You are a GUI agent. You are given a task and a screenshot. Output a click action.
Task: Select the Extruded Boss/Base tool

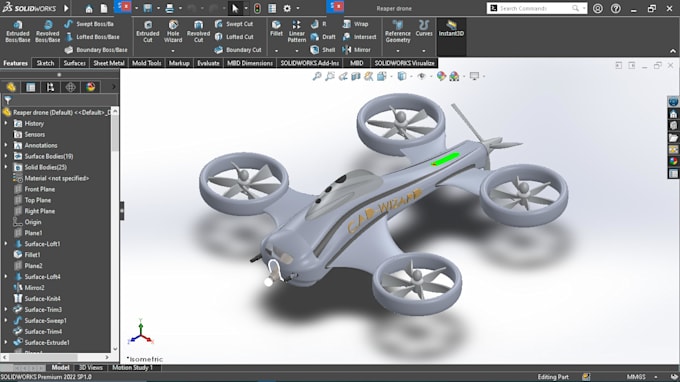click(x=18, y=31)
